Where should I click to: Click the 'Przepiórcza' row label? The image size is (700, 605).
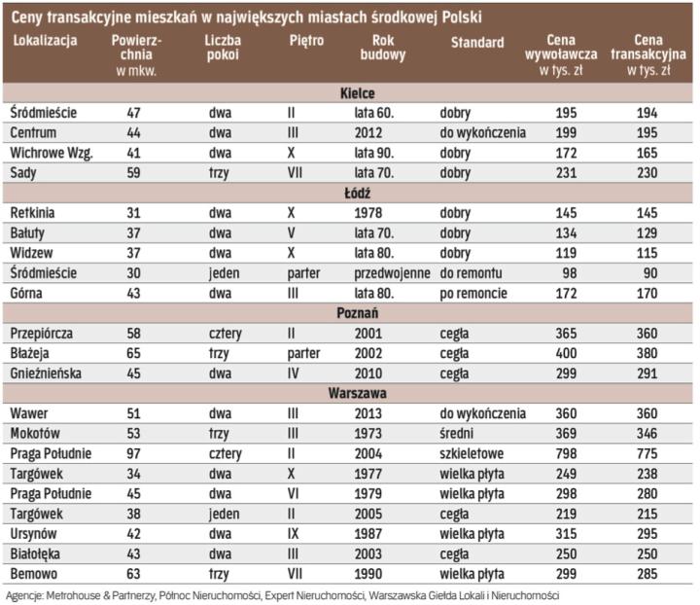[x=43, y=334]
